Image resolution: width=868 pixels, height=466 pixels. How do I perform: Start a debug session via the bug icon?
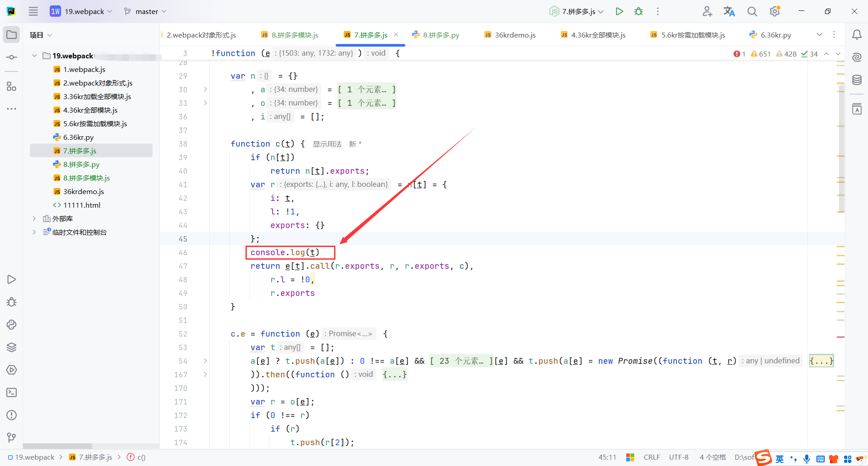click(x=638, y=11)
